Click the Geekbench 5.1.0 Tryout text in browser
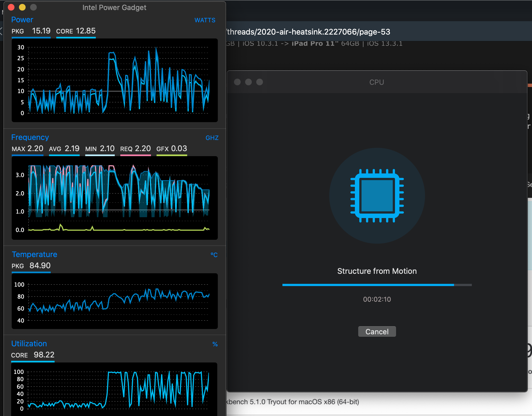Image resolution: width=532 pixels, height=416 pixels. 293,402
